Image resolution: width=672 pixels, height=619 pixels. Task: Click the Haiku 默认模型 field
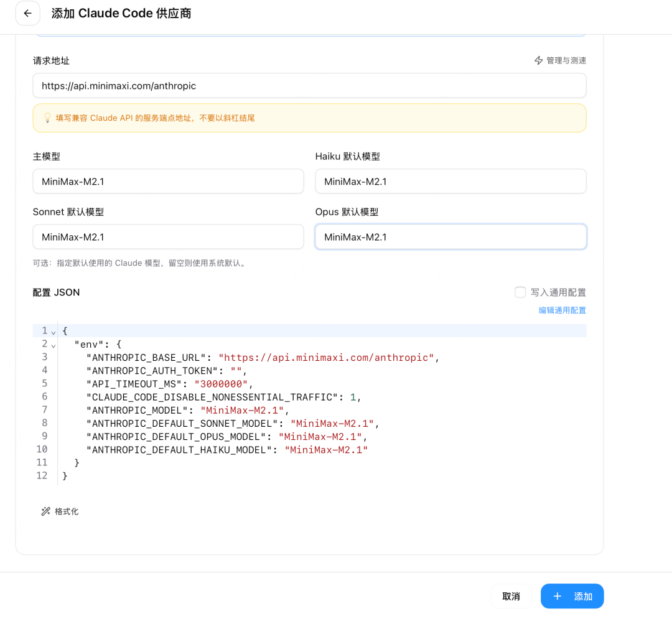coord(450,181)
